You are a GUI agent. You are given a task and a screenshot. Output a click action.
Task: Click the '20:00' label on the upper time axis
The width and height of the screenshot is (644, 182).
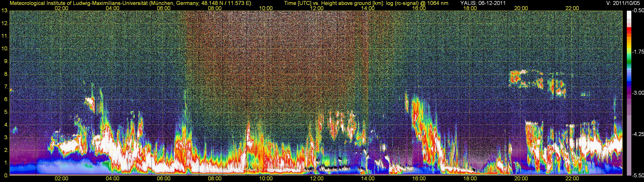click(521, 8)
